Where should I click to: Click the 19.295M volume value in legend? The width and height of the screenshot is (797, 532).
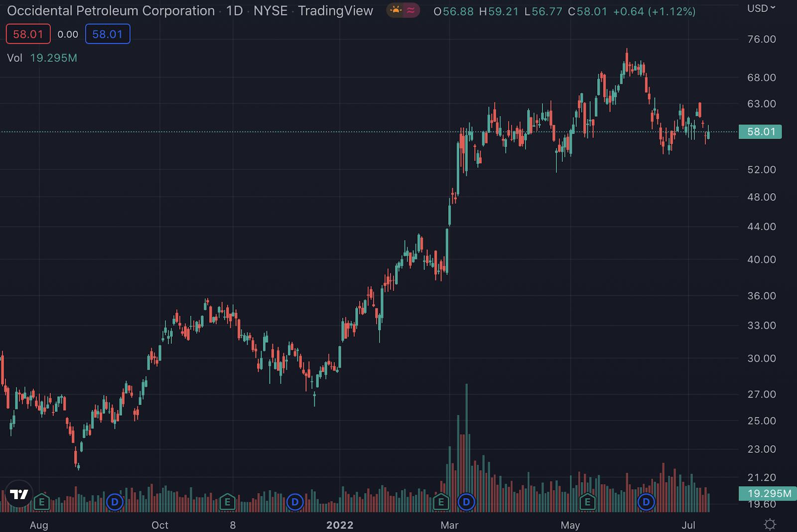point(54,58)
